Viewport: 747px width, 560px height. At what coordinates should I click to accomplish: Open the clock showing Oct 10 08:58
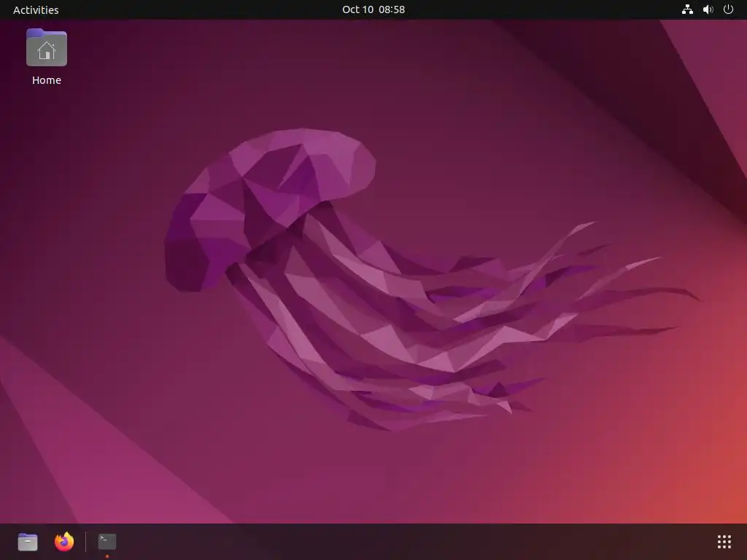(x=373, y=9)
